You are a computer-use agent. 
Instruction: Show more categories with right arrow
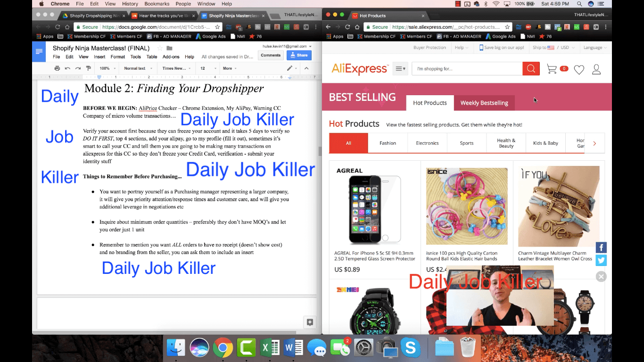(594, 143)
